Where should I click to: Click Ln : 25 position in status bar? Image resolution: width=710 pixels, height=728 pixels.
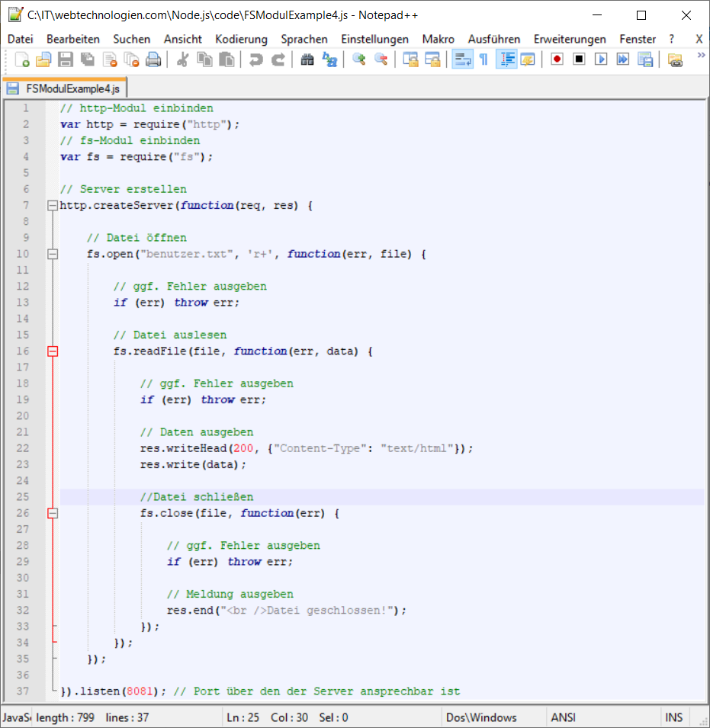click(x=243, y=717)
